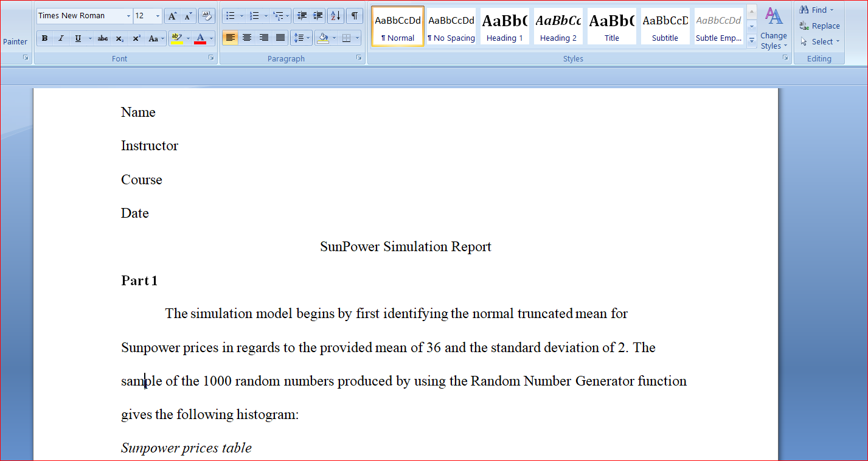Image resolution: width=868 pixels, height=461 pixels.
Task: Apply the Normal style
Action: click(x=398, y=26)
